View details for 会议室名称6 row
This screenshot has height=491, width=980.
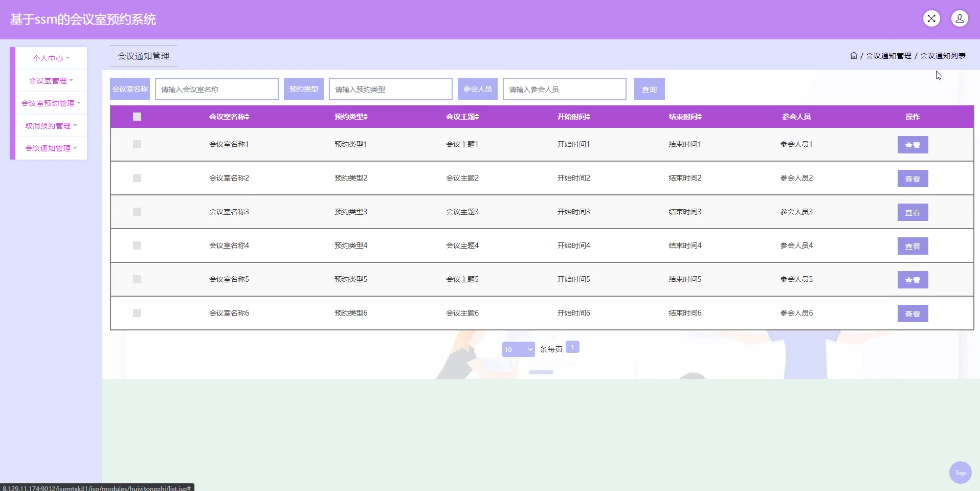point(912,314)
